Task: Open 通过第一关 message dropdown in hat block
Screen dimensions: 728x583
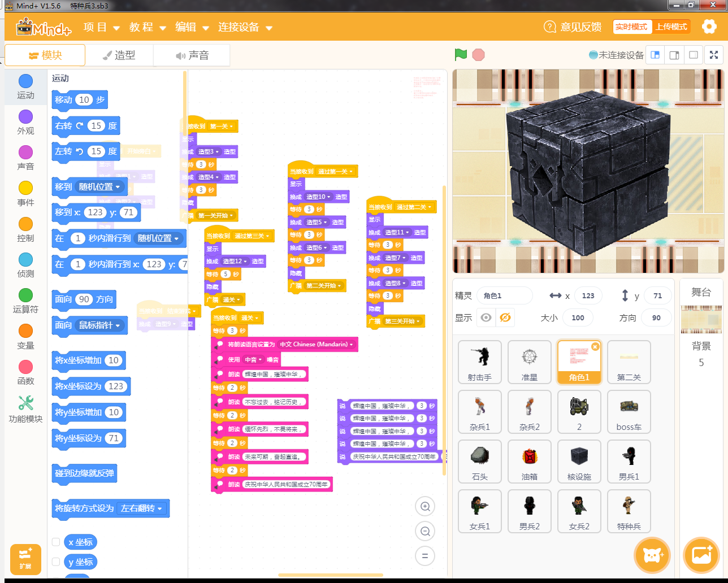Action: (335, 171)
